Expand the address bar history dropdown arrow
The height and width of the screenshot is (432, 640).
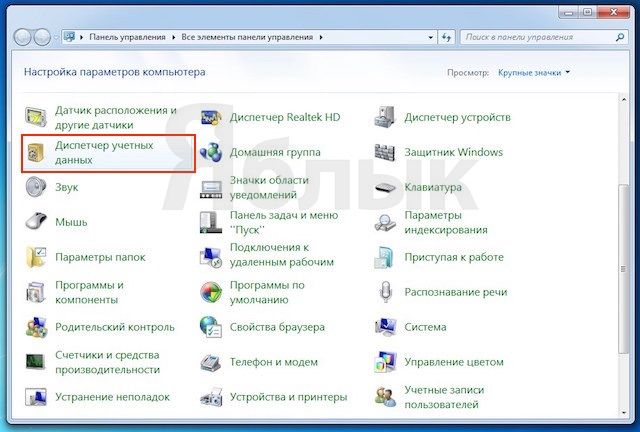(431, 38)
